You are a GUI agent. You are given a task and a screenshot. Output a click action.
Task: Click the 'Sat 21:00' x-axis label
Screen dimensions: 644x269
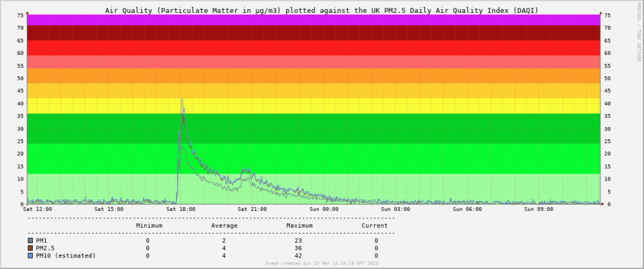pos(252,209)
